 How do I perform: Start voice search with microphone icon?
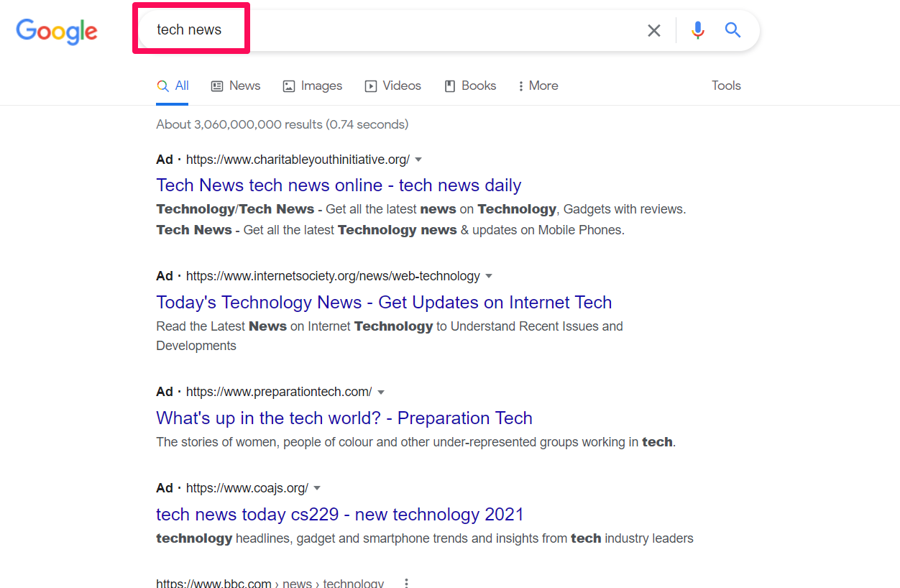[697, 30]
